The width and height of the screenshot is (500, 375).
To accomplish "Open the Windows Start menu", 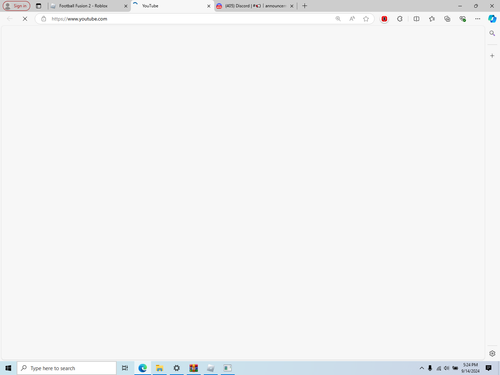I will tap(8, 368).
